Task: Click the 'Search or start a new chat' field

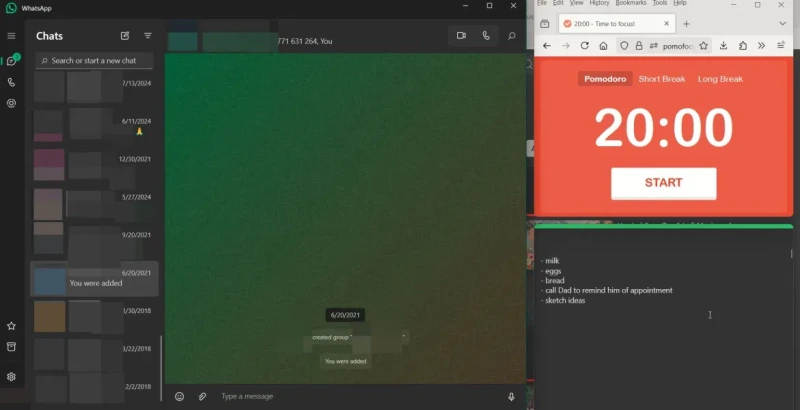Action: tap(95, 61)
